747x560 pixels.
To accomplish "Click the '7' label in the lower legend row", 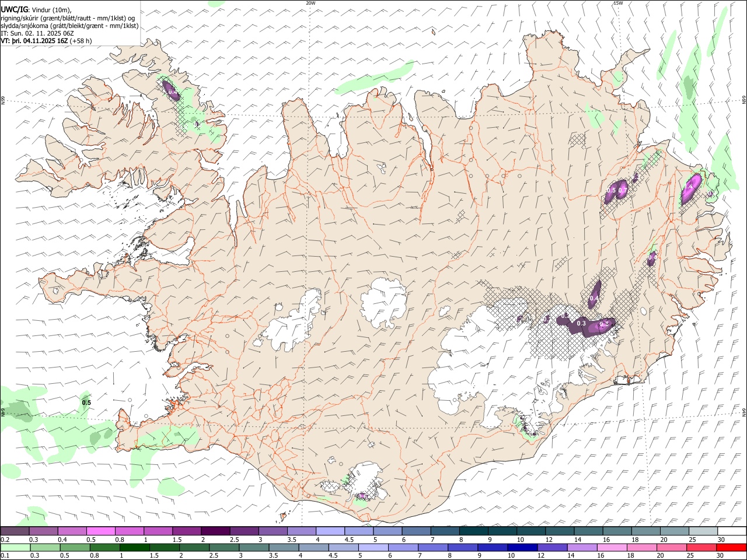I will tap(420, 556).
